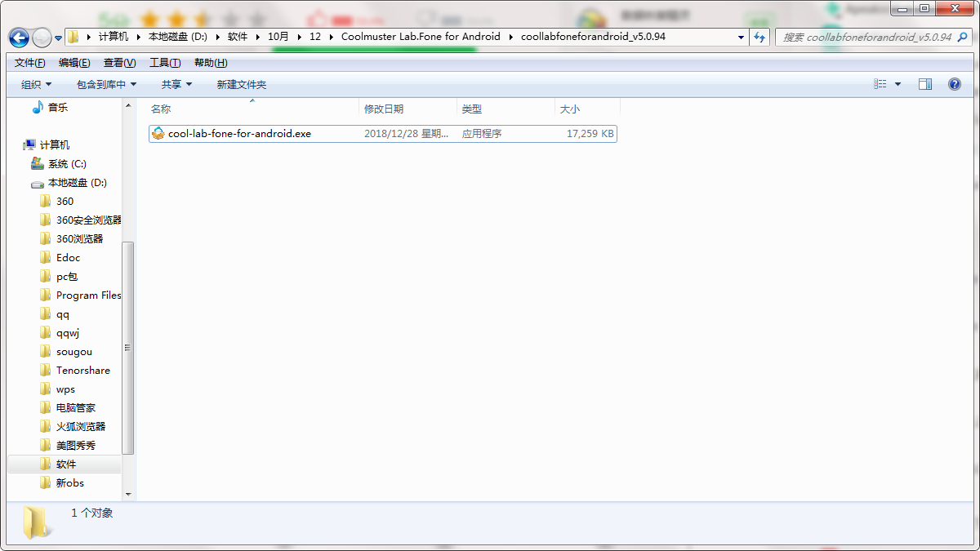Click the 应用程序 type cell
The image size is (980, 551).
[482, 133]
